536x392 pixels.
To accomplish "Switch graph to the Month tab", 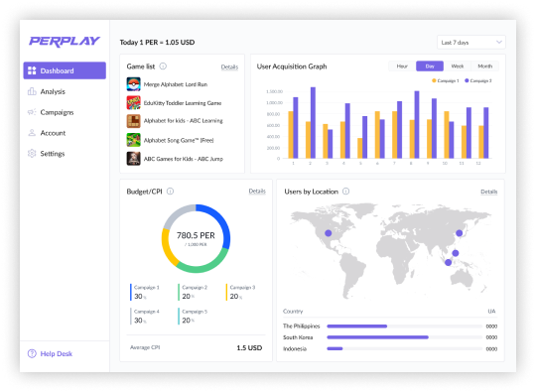I will click(484, 66).
